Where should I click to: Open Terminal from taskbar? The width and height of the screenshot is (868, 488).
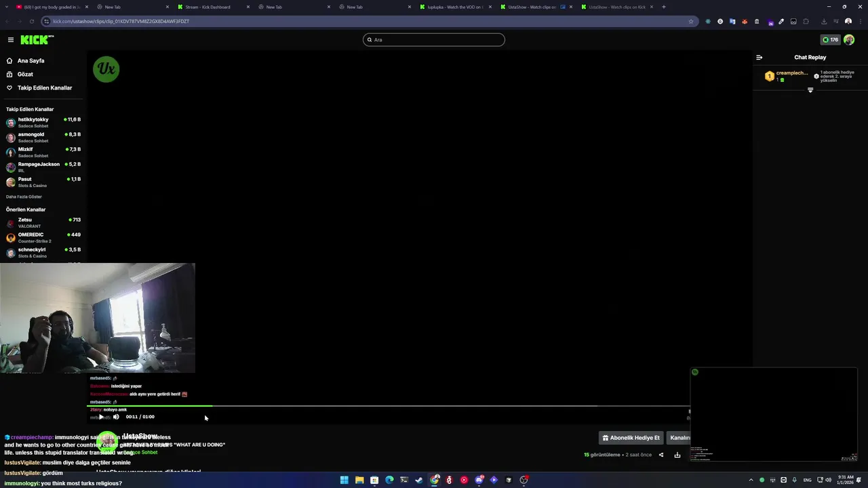click(x=404, y=480)
